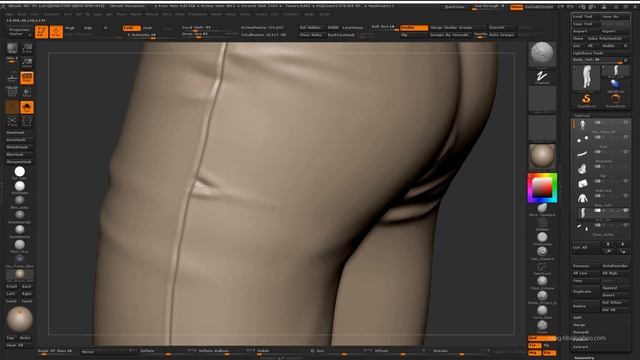Enable Zsub sculpt mode
The width and height of the screenshot is (640, 360).
tap(147, 28)
